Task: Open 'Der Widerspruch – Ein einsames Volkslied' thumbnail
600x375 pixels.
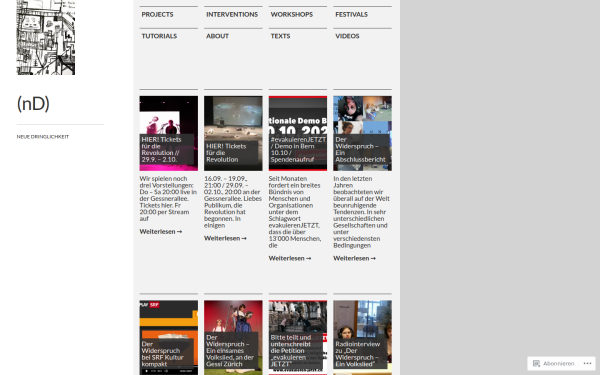Action: click(233, 338)
